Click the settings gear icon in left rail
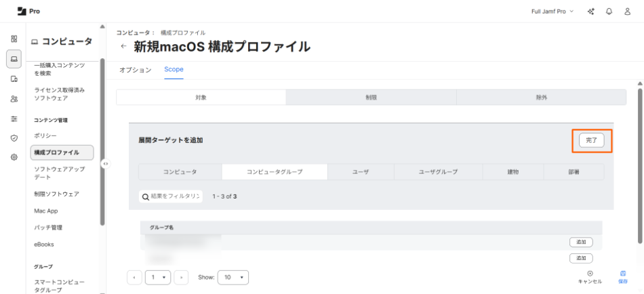 coord(14,157)
